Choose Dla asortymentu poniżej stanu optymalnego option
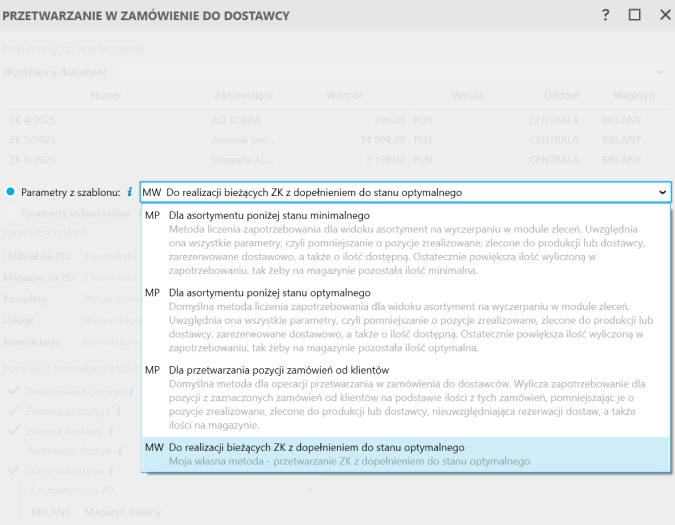Image resolution: width=675 pixels, height=525 pixels. click(x=270, y=292)
